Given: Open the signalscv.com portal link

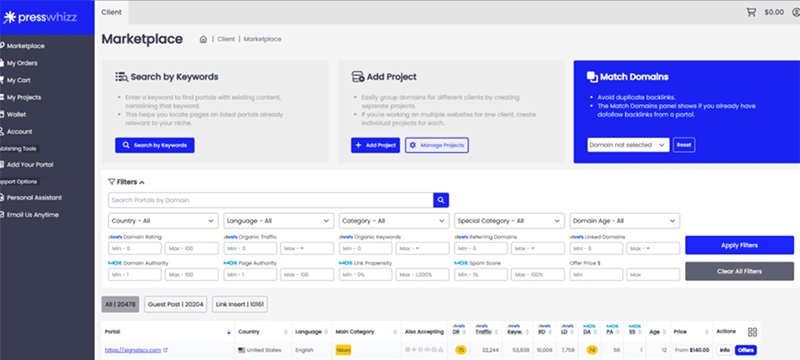Looking at the screenshot, I should click(133, 350).
